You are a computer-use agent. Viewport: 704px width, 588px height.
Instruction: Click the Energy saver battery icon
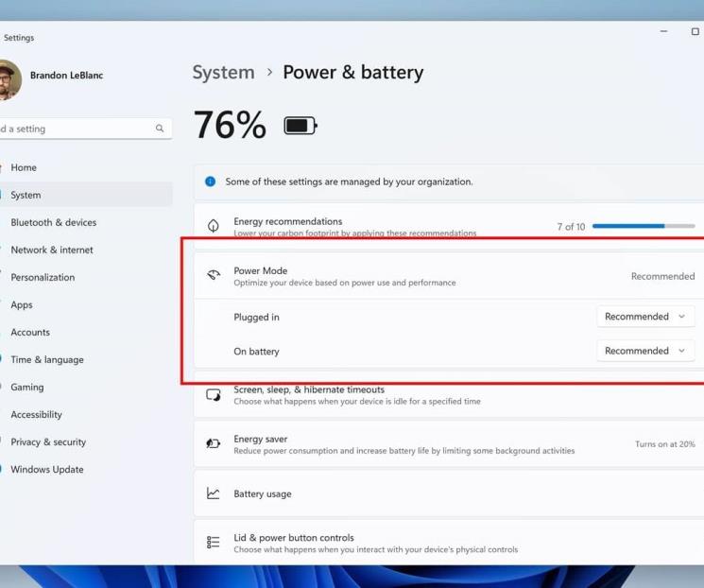click(x=214, y=443)
